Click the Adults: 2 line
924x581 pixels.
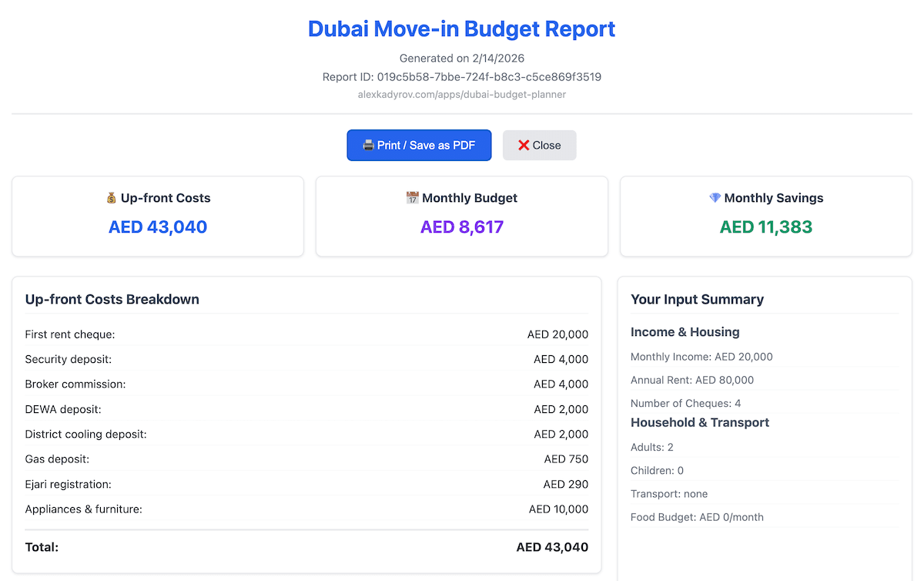pyautogui.click(x=652, y=447)
